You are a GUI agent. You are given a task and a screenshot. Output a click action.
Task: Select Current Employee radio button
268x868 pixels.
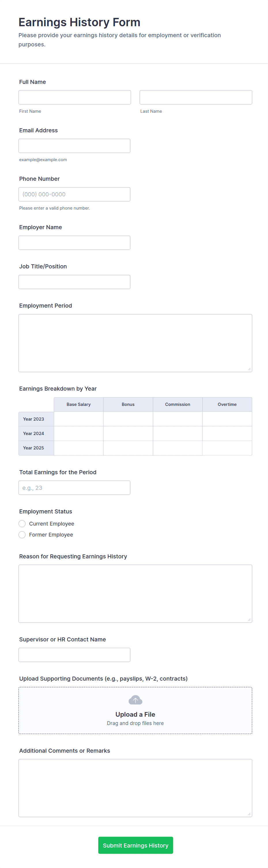tap(22, 524)
